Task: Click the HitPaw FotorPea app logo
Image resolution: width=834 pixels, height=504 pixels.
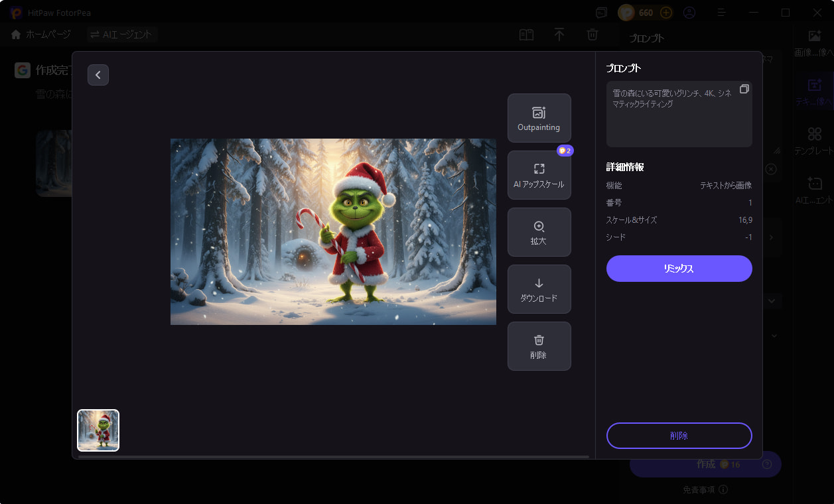Action: (16, 13)
